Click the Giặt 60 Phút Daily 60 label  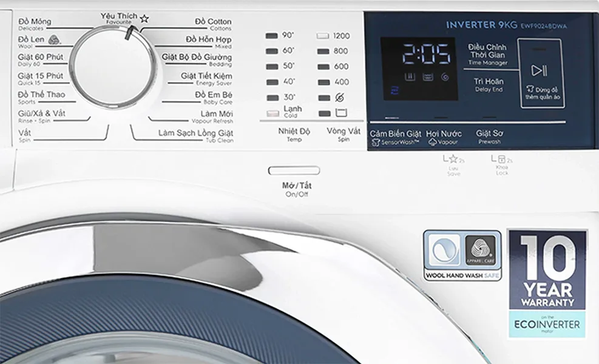click(41, 60)
